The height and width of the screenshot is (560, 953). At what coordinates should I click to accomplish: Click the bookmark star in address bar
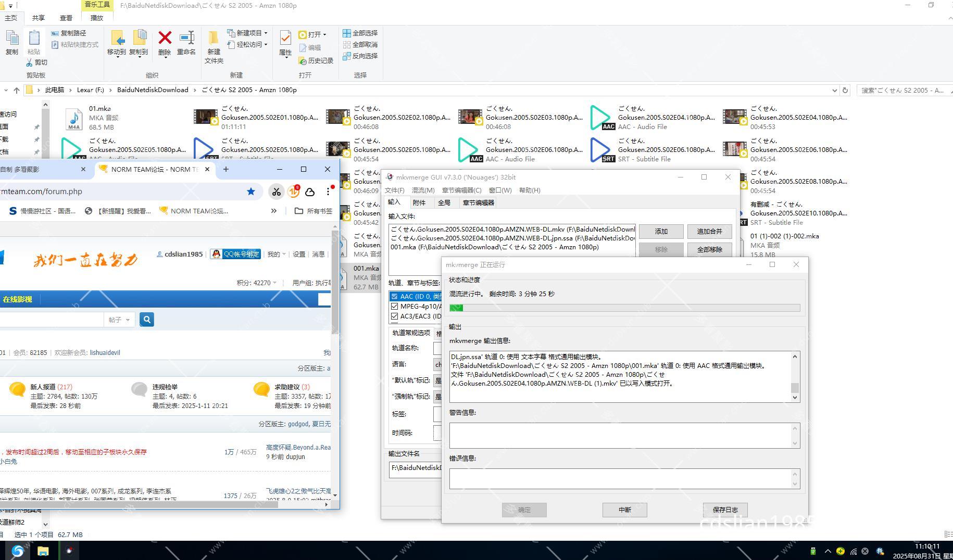click(251, 192)
